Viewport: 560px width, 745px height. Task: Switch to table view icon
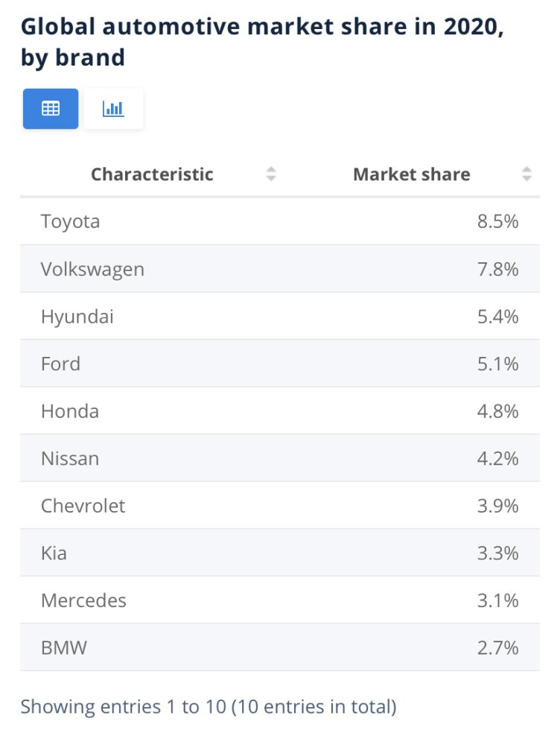coord(51,109)
